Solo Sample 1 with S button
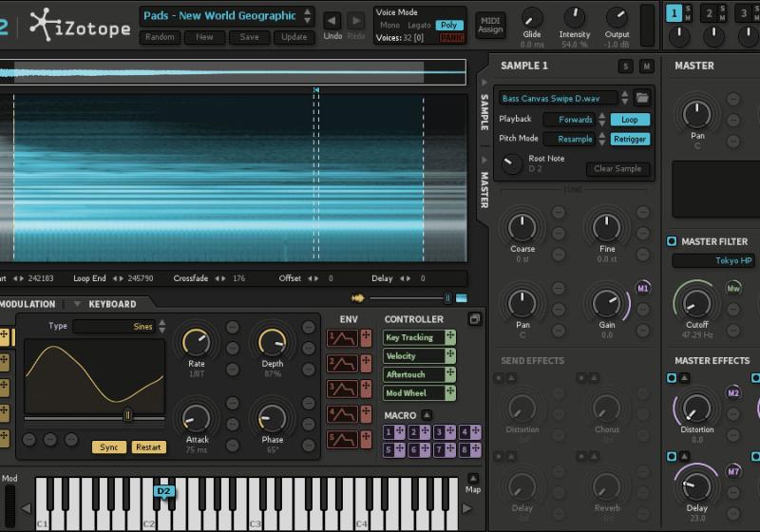760x532 pixels. (x=625, y=66)
